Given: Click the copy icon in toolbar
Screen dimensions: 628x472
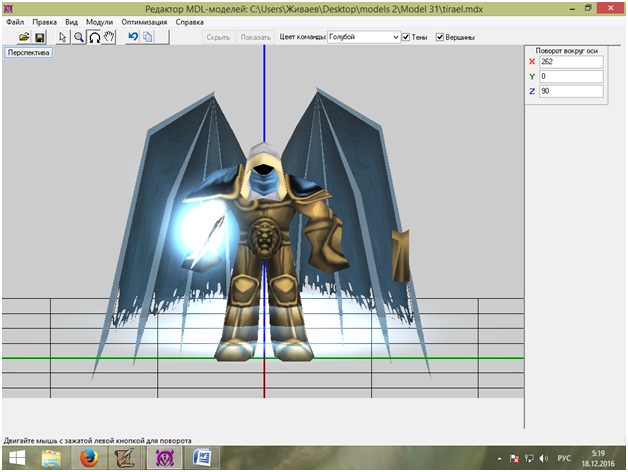Looking at the screenshot, I should (x=148, y=37).
